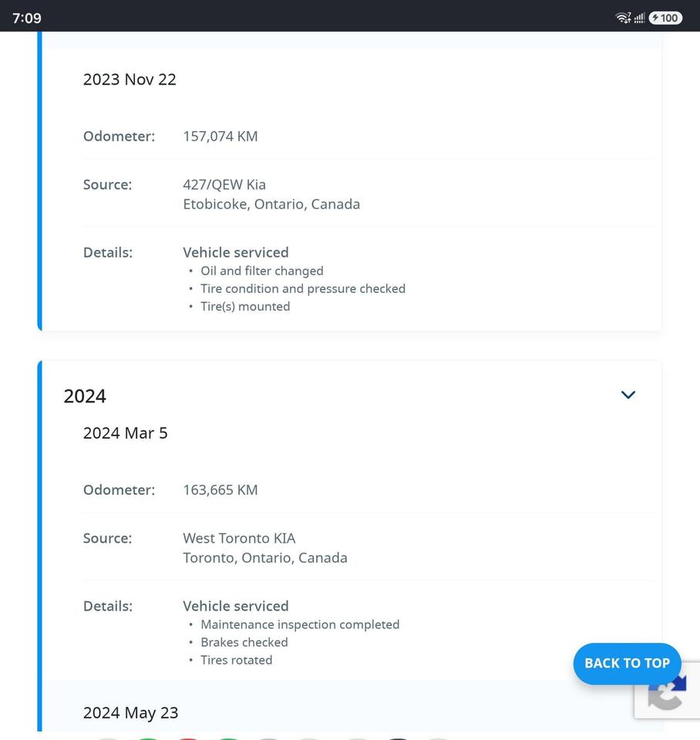Click Brakes checked detail item
700x740 pixels.
[x=244, y=642]
